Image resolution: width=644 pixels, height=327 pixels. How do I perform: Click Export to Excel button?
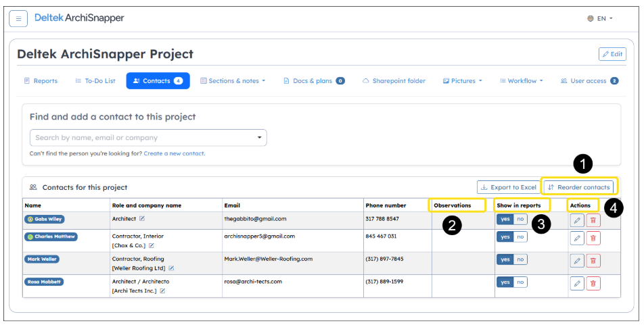509,187
